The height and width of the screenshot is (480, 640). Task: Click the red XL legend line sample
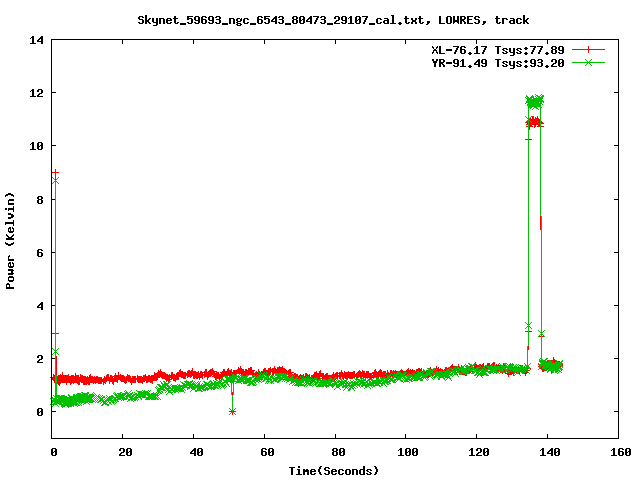pyautogui.click(x=588, y=50)
